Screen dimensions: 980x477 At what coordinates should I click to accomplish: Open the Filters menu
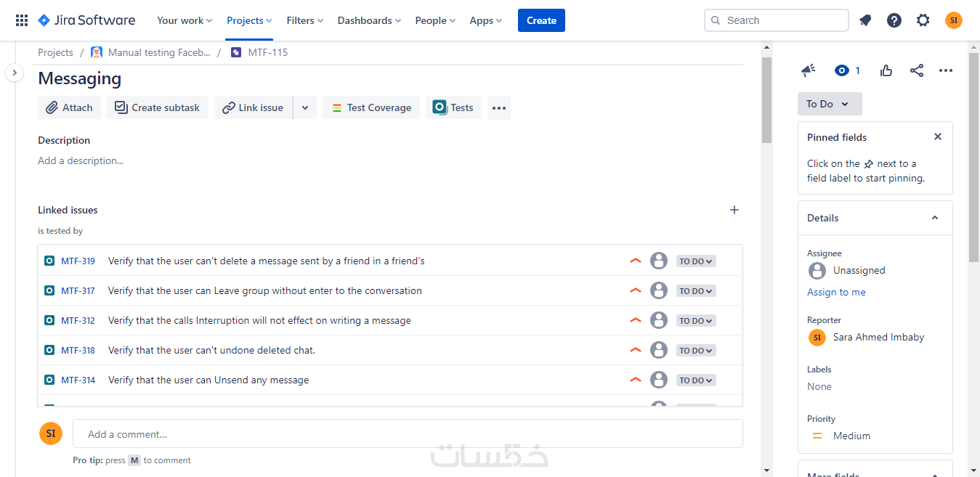(305, 20)
